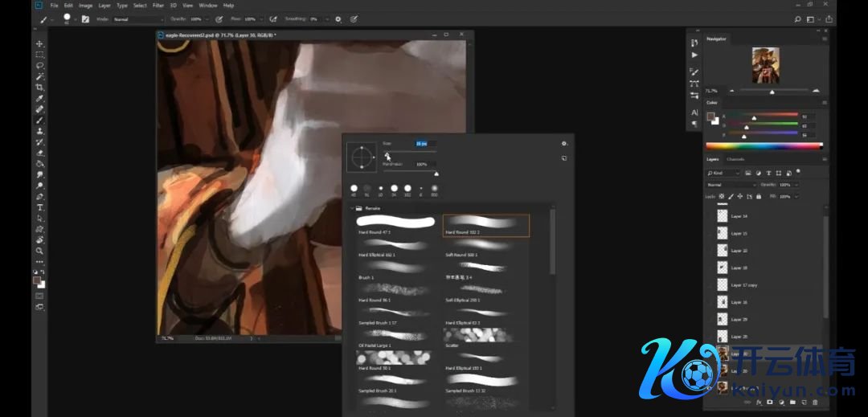Open the Filter menu
Viewport: 868px width, 417px height.
point(158,6)
